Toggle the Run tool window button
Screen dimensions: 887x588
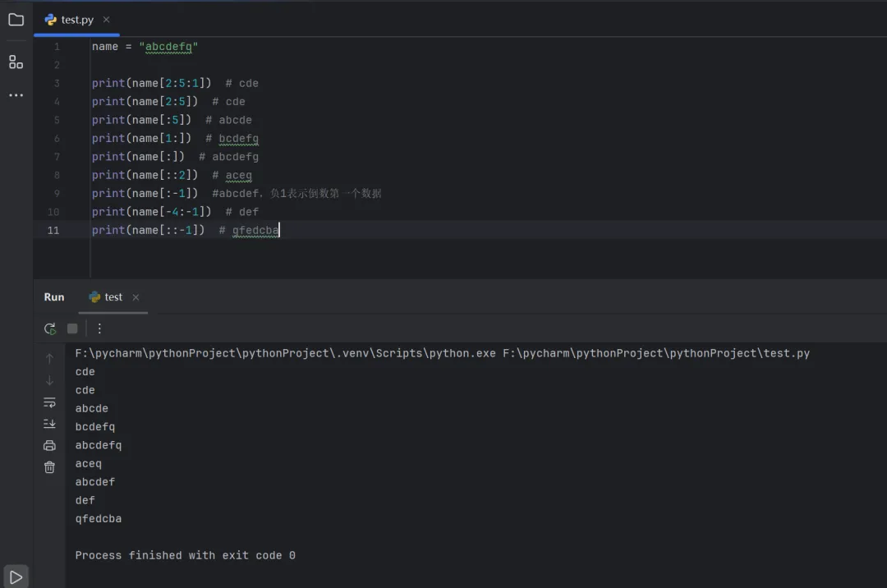[x=16, y=576]
